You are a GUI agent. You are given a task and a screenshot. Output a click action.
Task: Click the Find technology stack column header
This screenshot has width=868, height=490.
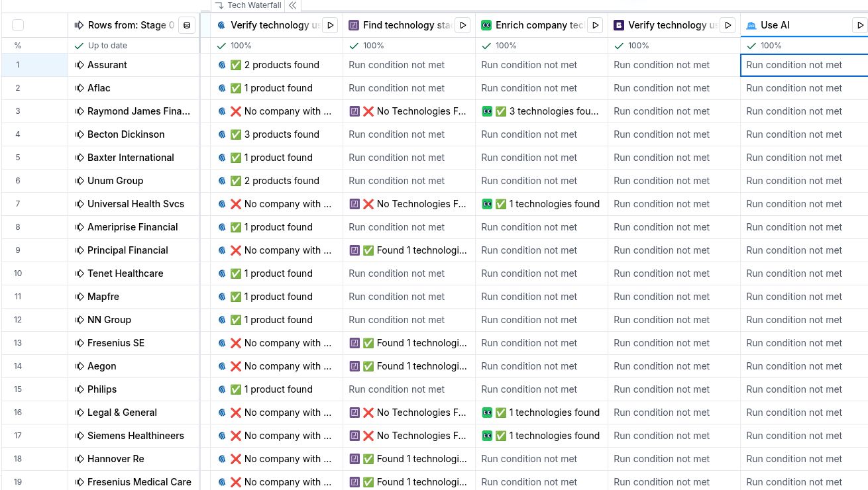click(407, 25)
